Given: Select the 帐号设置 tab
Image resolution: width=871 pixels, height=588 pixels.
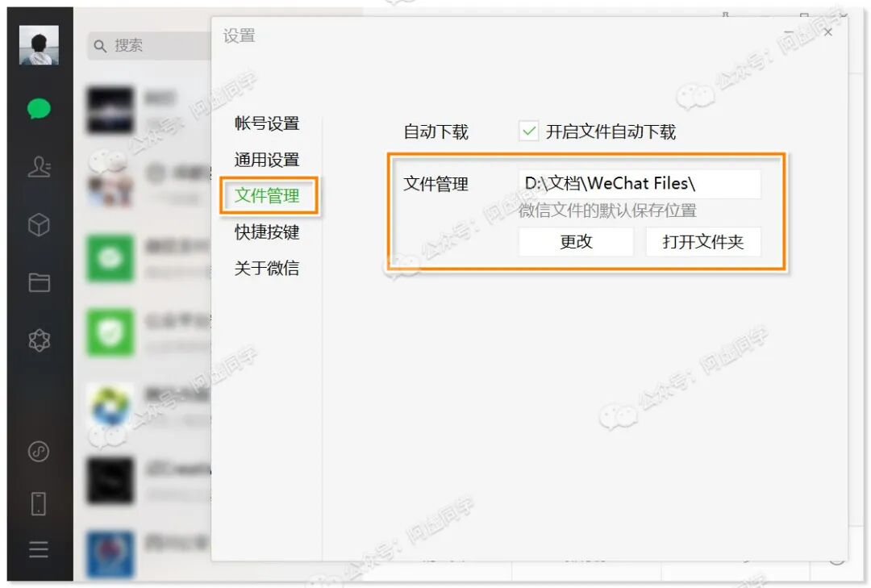Looking at the screenshot, I should tap(267, 123).
